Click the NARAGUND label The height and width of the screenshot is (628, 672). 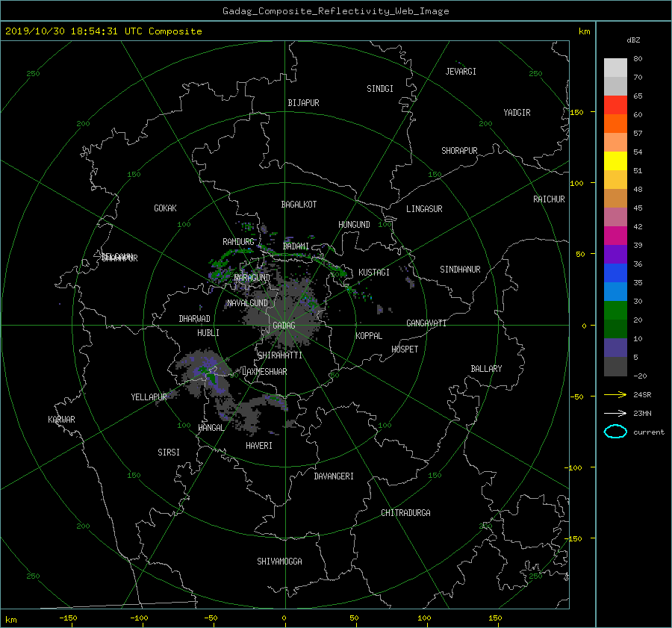pyautogui.click(x=252, y=278)
